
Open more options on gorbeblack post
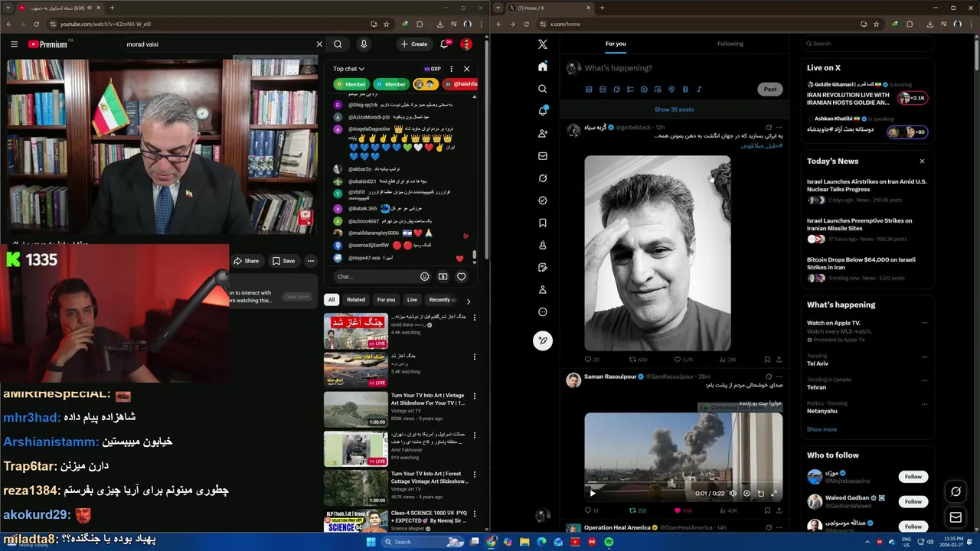pos(779,128)
